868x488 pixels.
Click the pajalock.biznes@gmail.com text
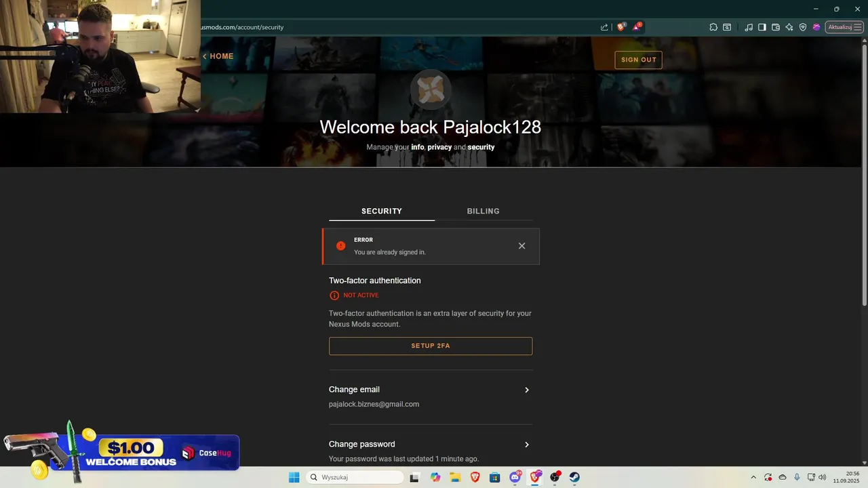click(374, 404)
